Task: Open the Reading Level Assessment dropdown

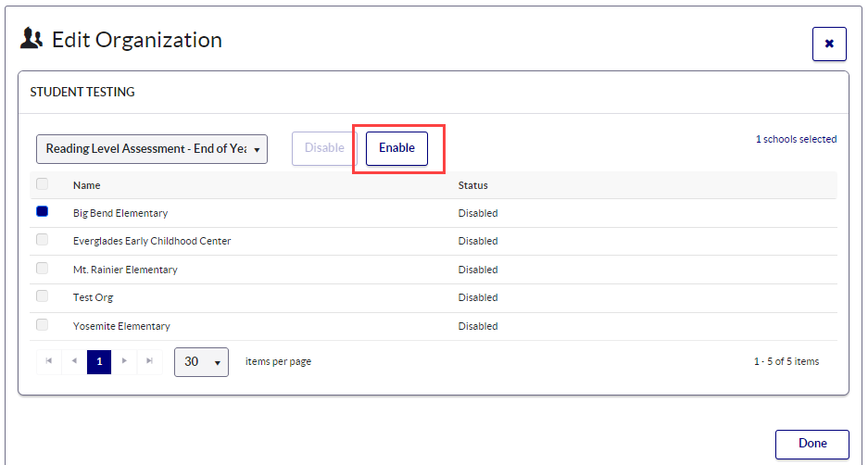Action: tap(152, 148)
